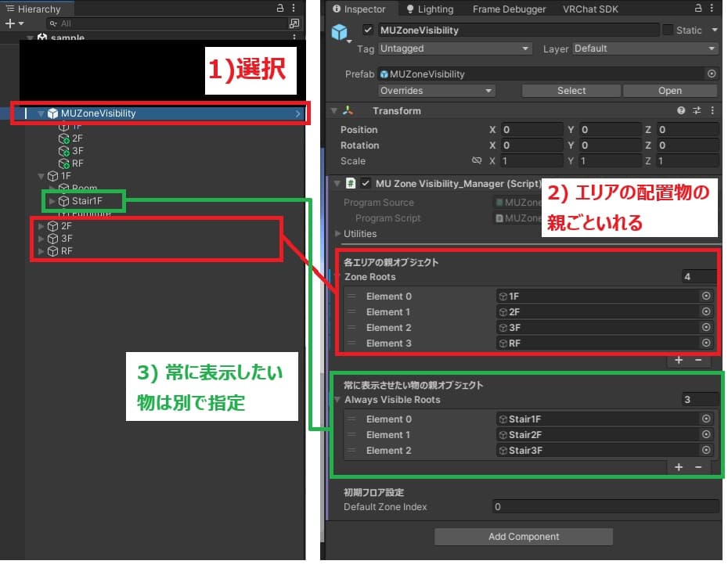728x568 pixels.
Task: Open prefab arrow on MUZoneVisibility row
Action: pos(297,113)
